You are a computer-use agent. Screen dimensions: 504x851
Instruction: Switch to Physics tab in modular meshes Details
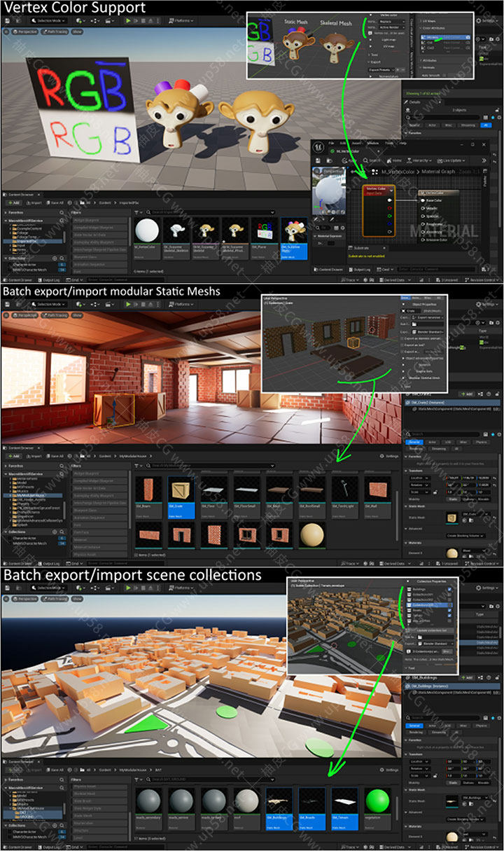(x=482, y=442)
